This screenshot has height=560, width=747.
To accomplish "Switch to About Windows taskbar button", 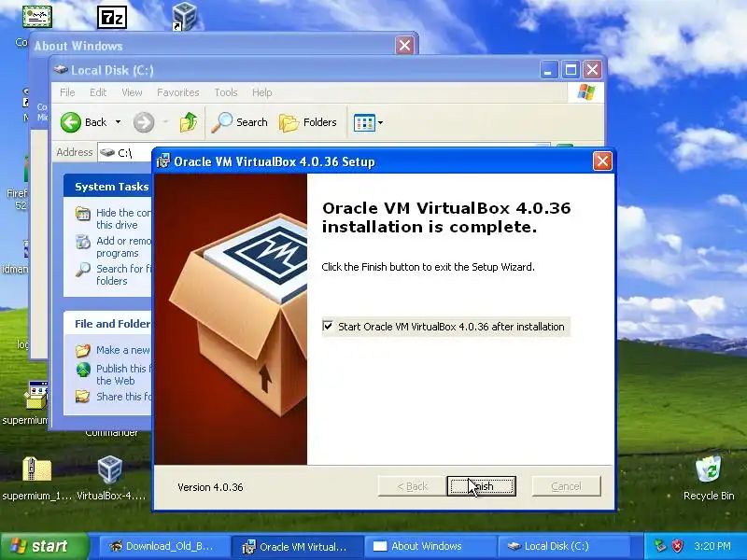I will 430,546.
